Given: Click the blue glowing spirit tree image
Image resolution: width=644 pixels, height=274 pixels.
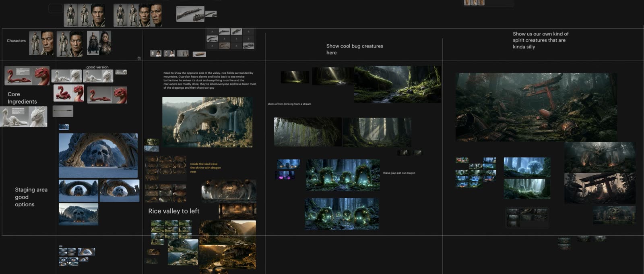Looking at the screenshot, I should tap(527, 168).
